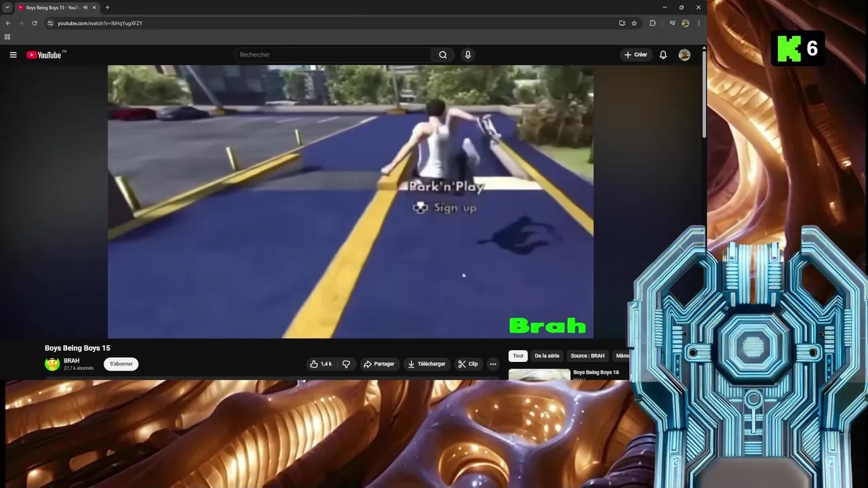
Task: Open Chrome's three-dot menu
Action: click(698, 23)
